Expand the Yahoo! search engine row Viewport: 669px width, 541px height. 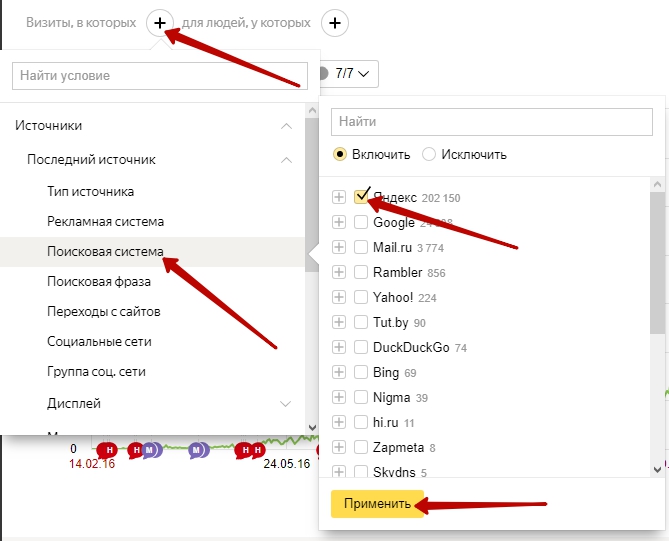click(x=339, y=297)
